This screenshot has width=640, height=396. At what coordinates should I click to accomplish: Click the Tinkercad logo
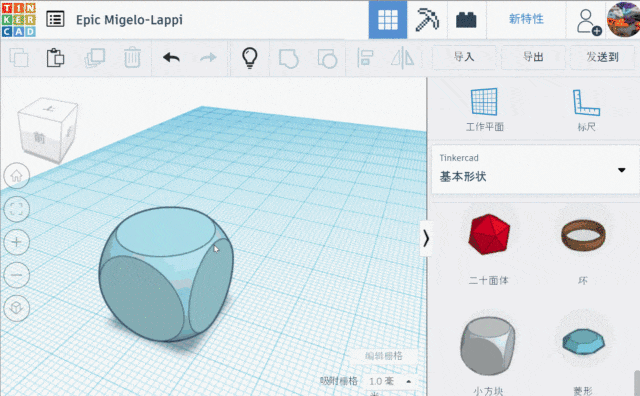pos(19,20)
